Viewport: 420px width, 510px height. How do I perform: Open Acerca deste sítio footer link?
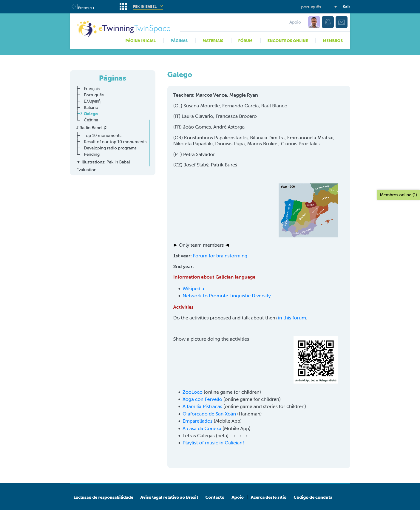(268, 497)
